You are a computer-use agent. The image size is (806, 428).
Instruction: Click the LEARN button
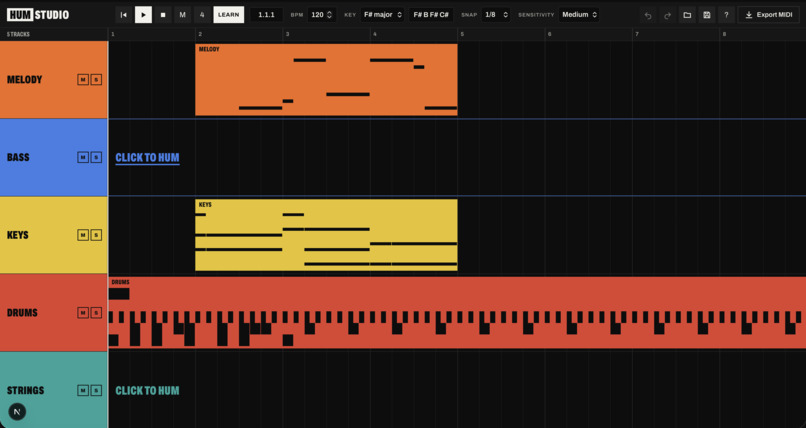[229, 15]
